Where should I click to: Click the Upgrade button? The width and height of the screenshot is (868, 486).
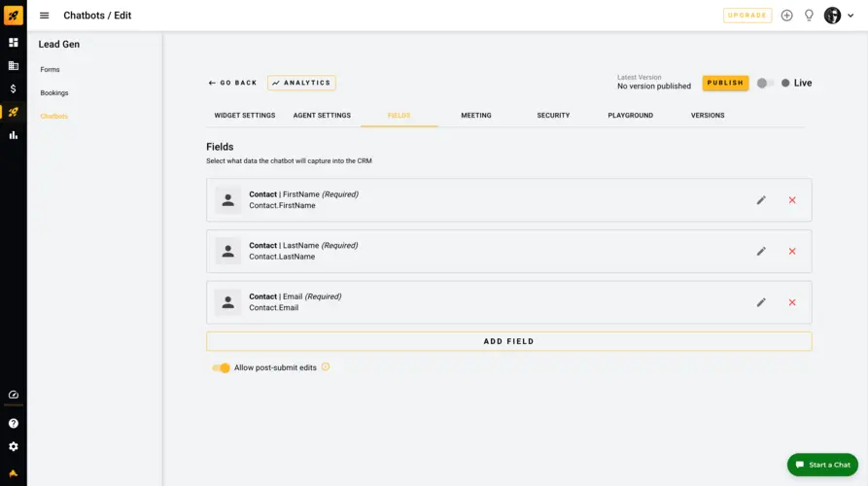[x=747, y=16]
